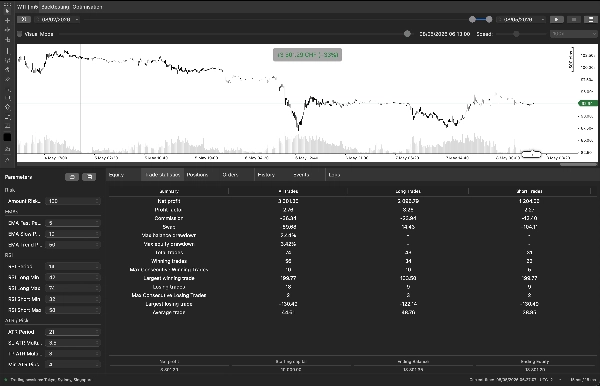Edit the TP ATR Multiplier value field
Image resolution: width=600 pixels, height=386 pixels.
[x=73, y=354]
